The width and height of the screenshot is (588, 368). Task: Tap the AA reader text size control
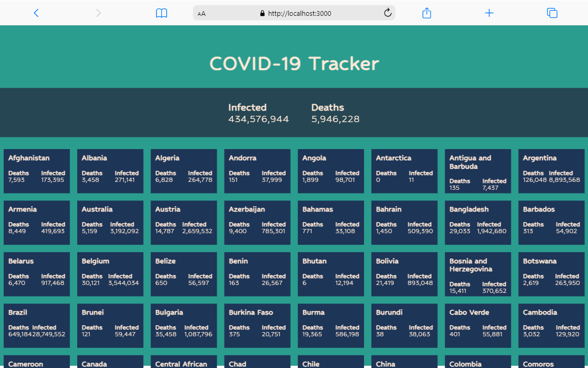[x=201, y=14]
